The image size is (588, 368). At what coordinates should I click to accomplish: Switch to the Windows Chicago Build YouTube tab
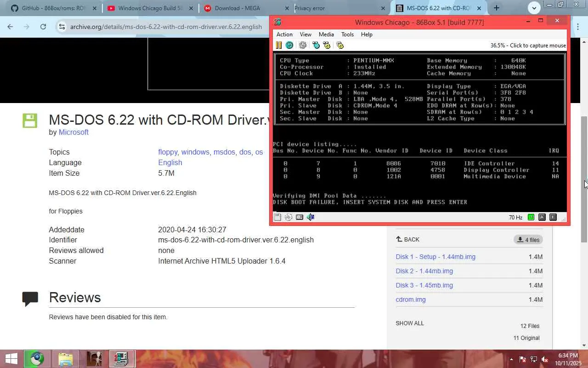[150, 8]
